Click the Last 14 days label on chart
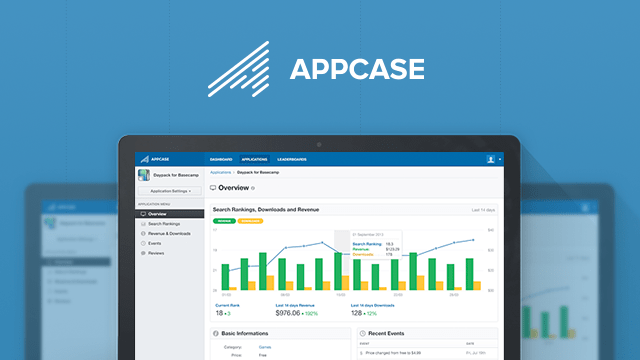This screenshot has height=360, width=640. tap(483, 210)
